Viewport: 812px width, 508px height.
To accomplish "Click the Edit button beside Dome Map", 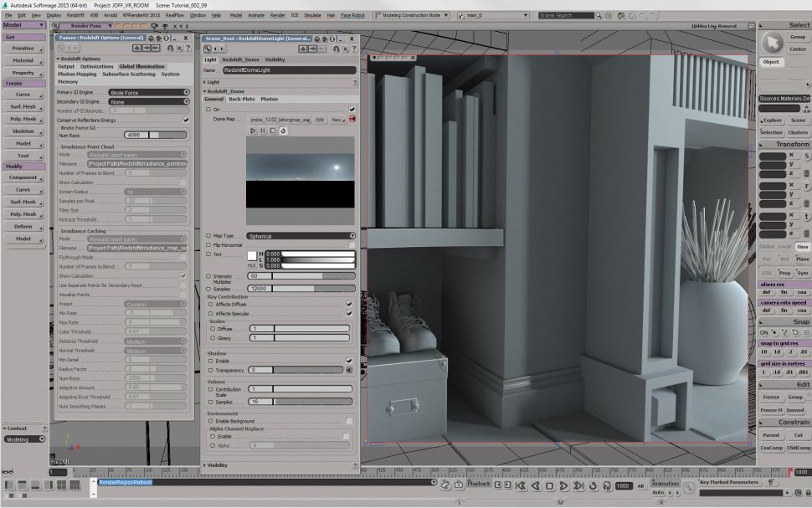I will pos(321,120).
